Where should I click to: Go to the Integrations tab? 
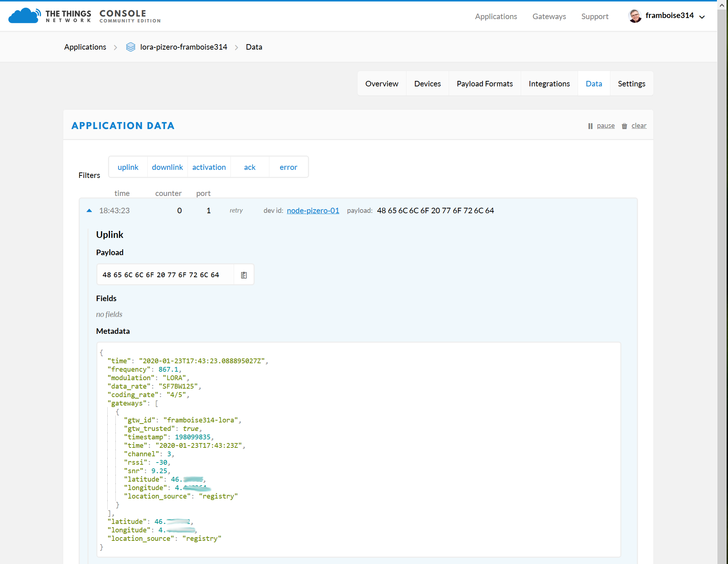point(549,84)
